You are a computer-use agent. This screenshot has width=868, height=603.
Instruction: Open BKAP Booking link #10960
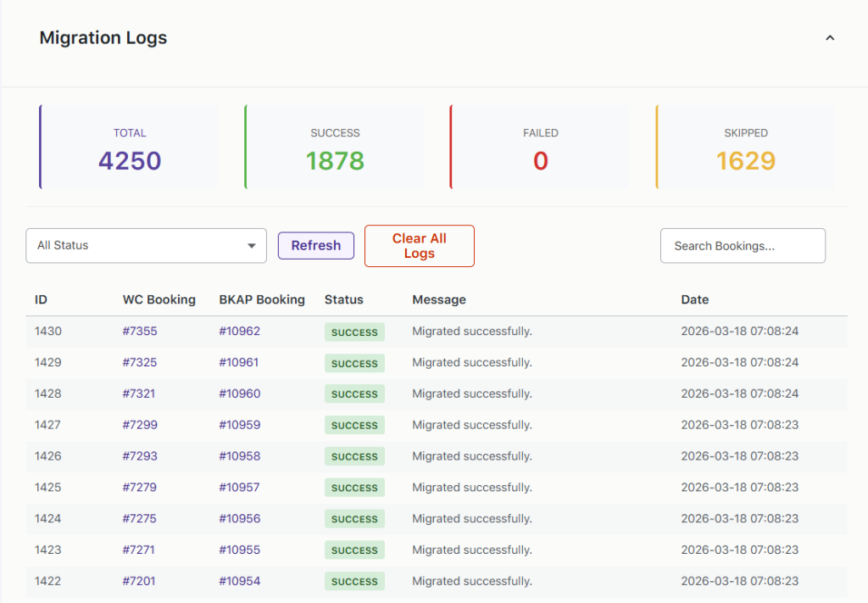(239, 394)
